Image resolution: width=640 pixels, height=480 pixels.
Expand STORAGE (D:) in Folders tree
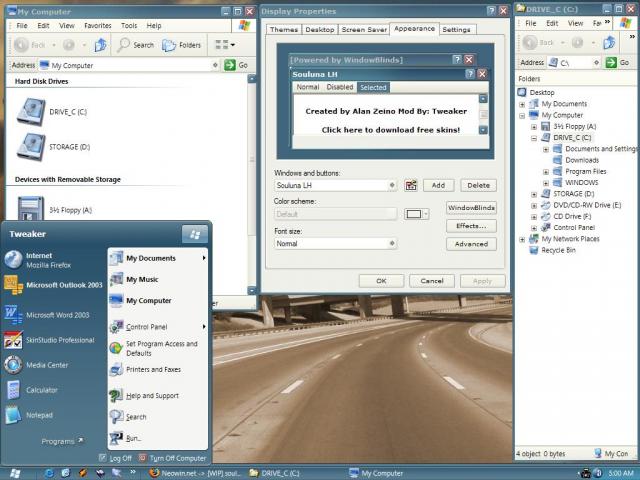[x=534, y=194]
